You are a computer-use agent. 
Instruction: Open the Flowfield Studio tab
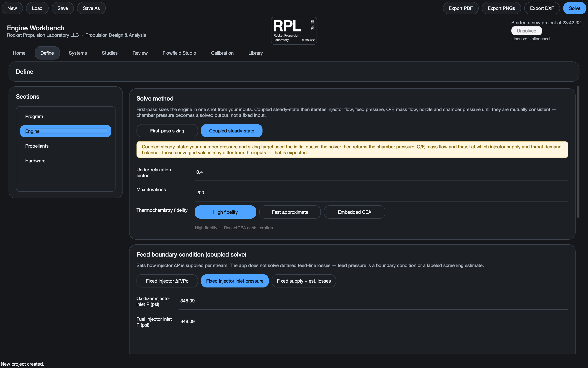click(x=179, y=53)
